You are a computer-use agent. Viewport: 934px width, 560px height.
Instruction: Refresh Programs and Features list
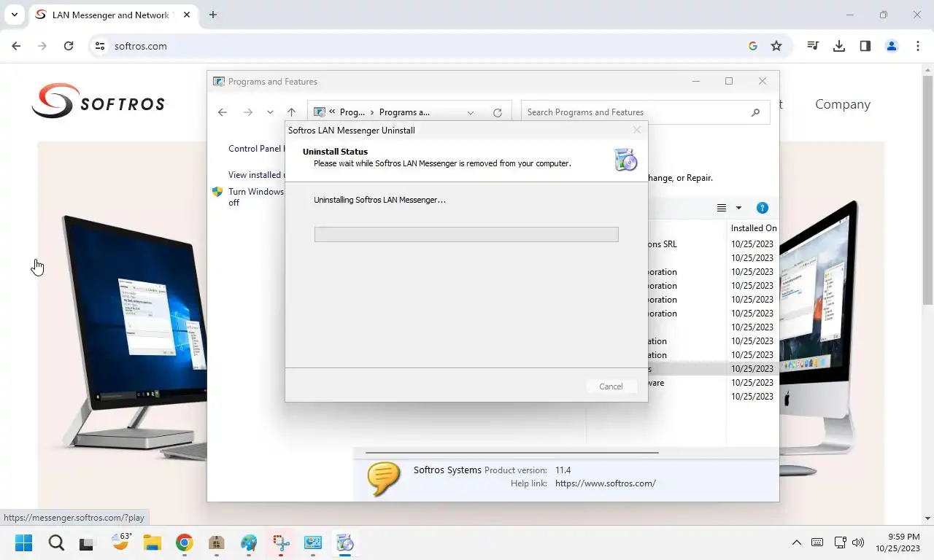pos(498,112)
